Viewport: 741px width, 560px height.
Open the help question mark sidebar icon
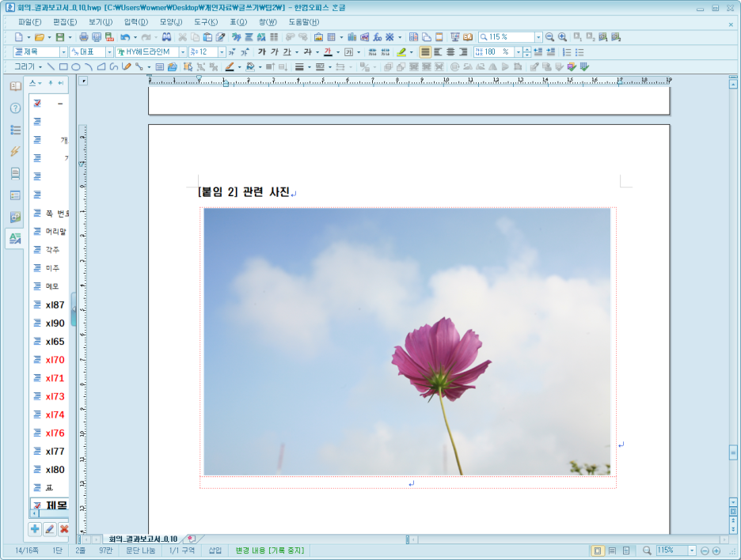15,108
